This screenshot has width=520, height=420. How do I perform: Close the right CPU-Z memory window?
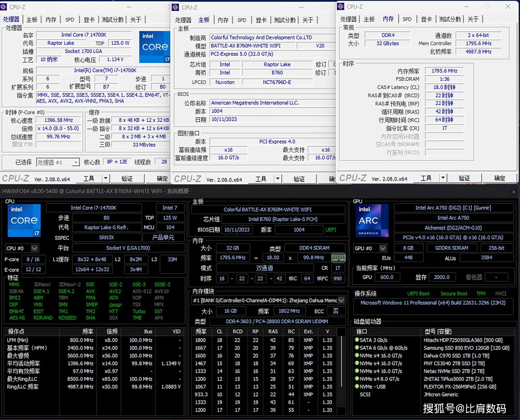coord(508,7)
